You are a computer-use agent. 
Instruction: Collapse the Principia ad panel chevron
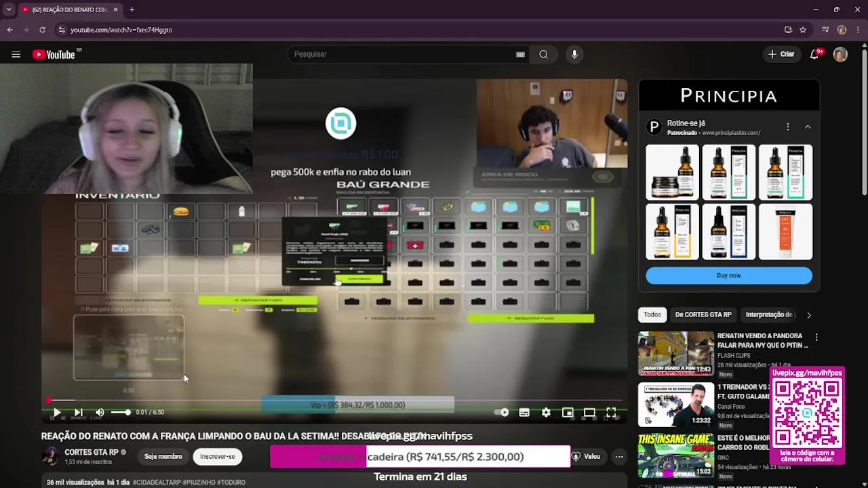[808, 127]
